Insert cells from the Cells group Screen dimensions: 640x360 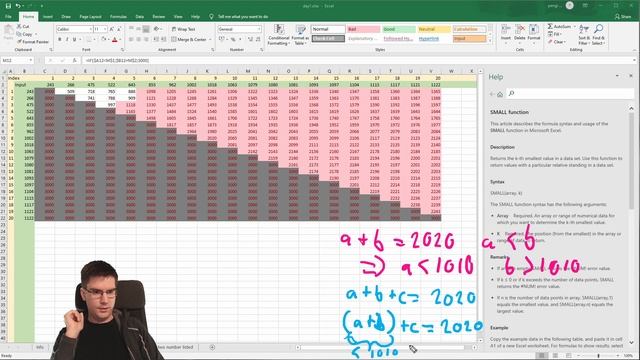tap(506, 34)
